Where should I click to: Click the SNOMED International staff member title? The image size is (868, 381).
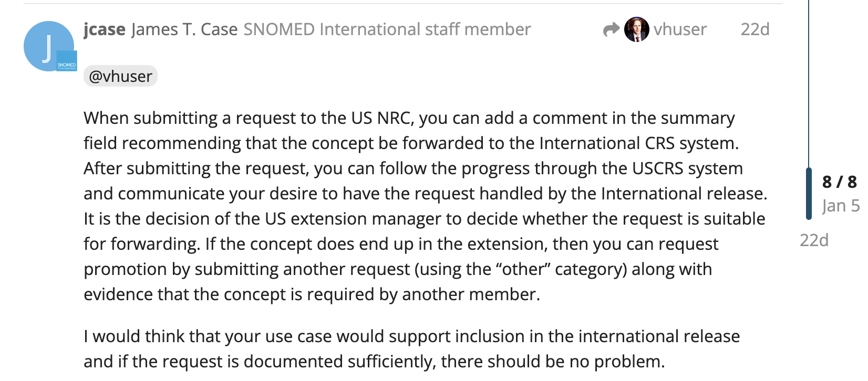click(387, 29)
